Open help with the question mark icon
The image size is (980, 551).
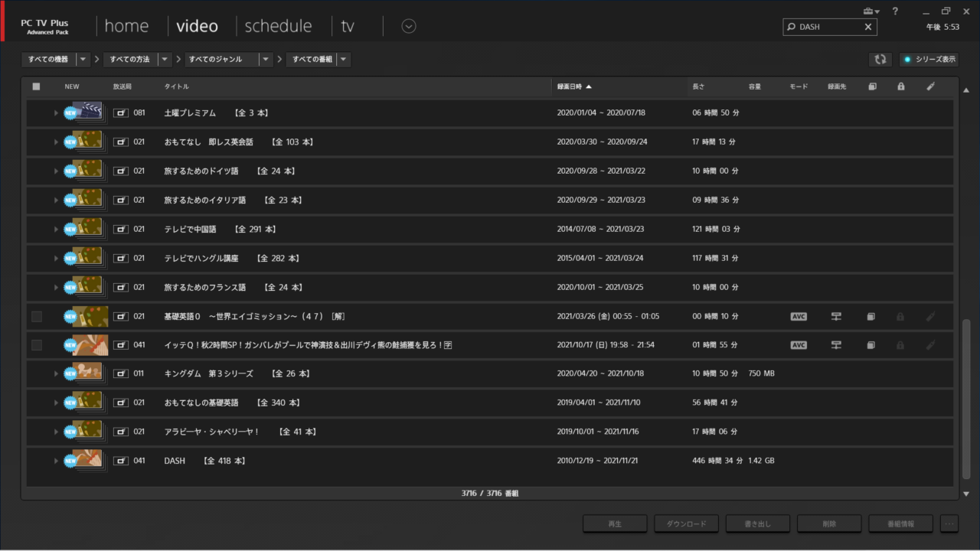click(895, 11)
